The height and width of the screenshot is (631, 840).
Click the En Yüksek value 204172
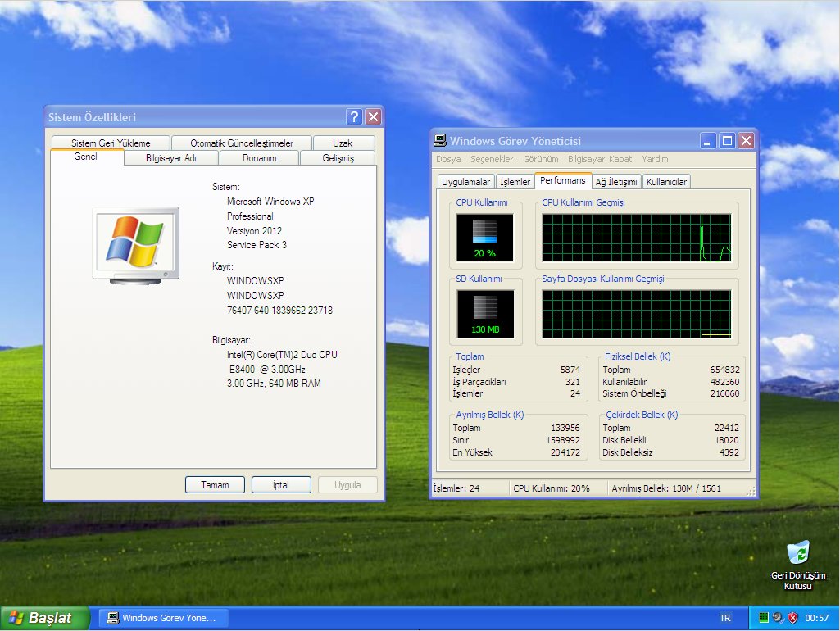(565, 452)
